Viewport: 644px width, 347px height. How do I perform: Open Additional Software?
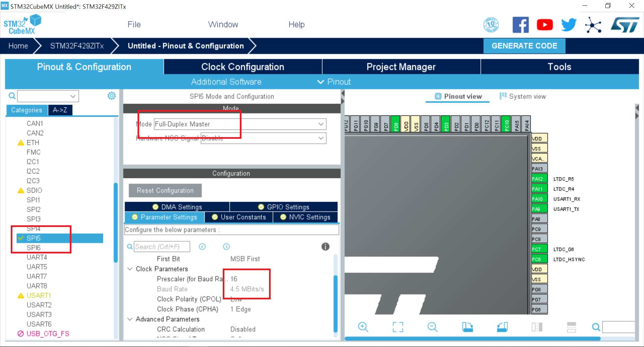(226, 82)
